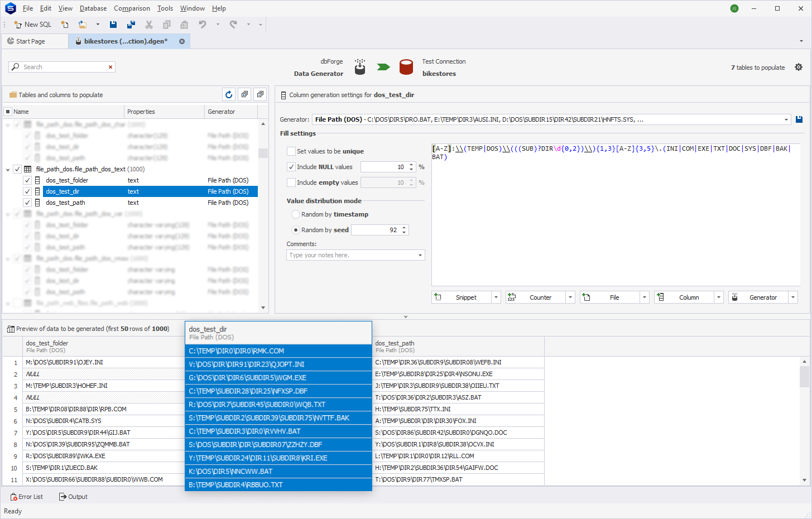Click the regex expression editor box
Image resolution: width=812 pixels, height=519 pixels.
[616, 215]
